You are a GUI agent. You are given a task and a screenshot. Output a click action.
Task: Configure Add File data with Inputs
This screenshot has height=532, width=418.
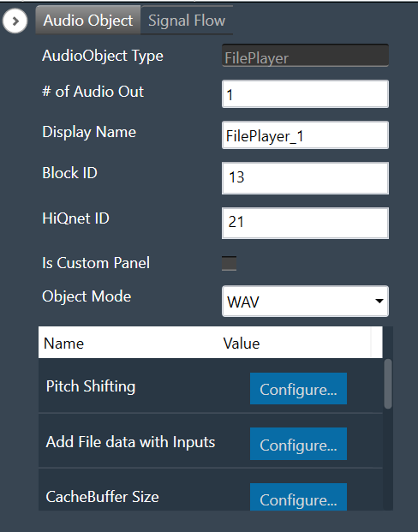pyautogui.click(x=298, y=444)
